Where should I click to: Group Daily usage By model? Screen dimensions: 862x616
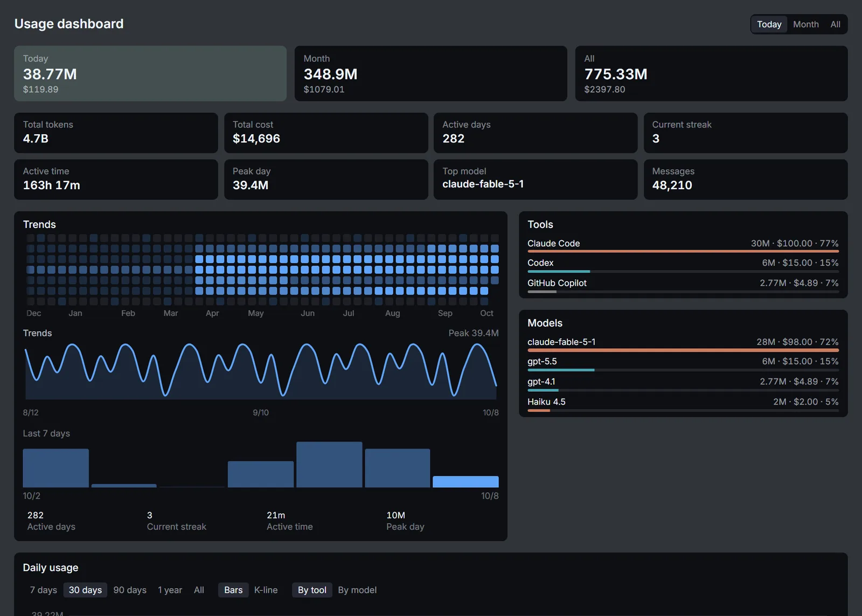click(357, 590)
